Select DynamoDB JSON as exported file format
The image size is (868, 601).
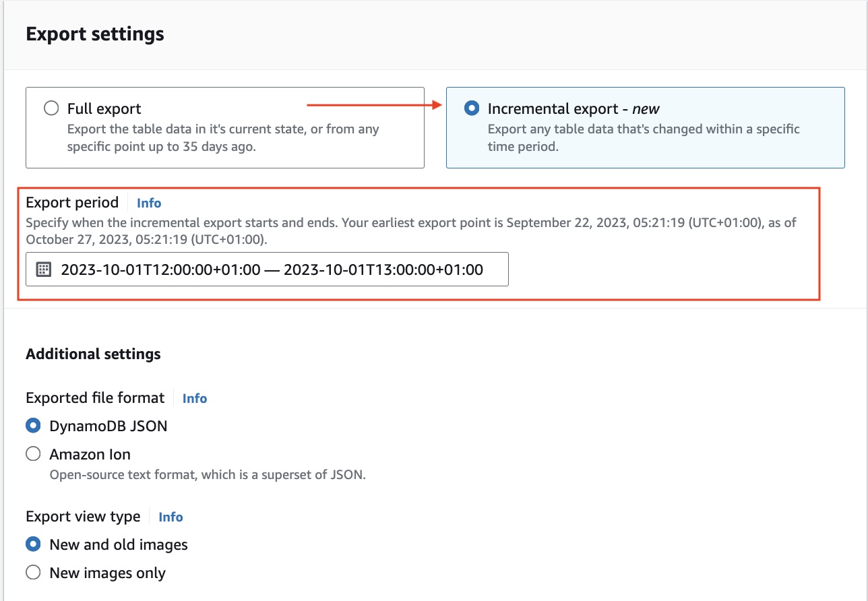[x=33, y=425]
